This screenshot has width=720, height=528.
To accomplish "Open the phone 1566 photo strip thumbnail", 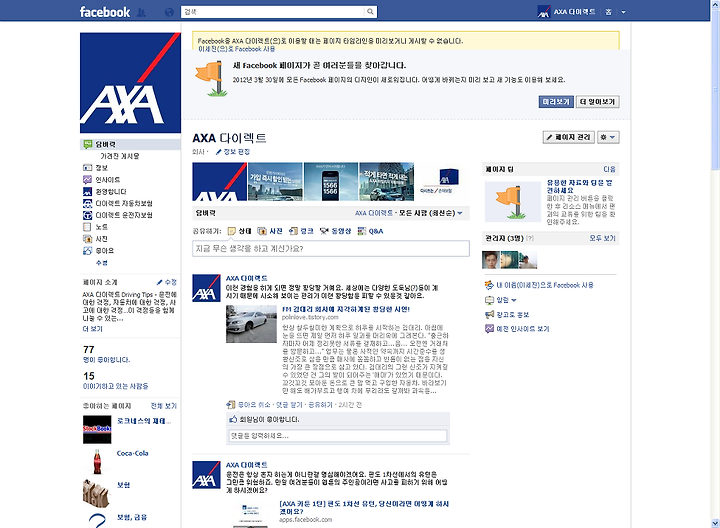I will point(331,181).
